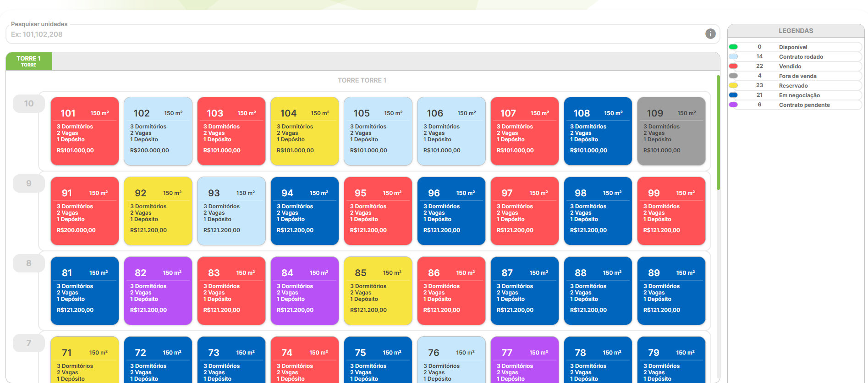The width and height of the screenshot is (868, 383).
Task: Select unit 89 card
Action: [x=671, y=291]
